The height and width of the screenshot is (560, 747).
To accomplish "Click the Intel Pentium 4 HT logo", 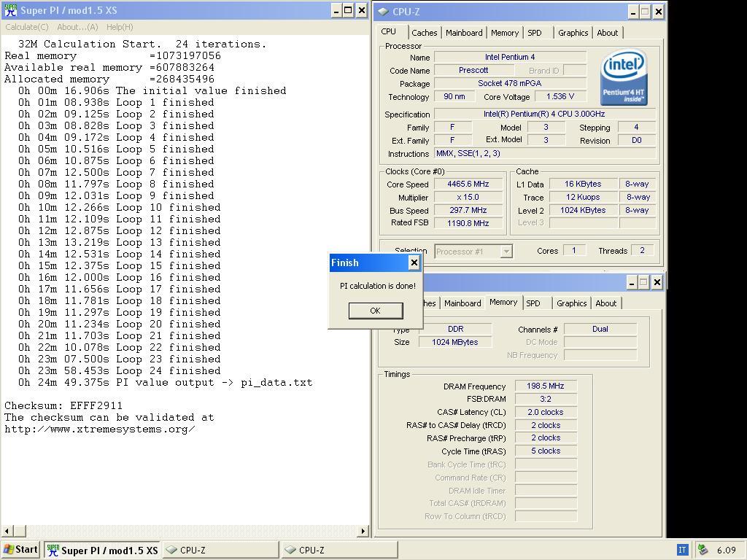I will point(624,78).
